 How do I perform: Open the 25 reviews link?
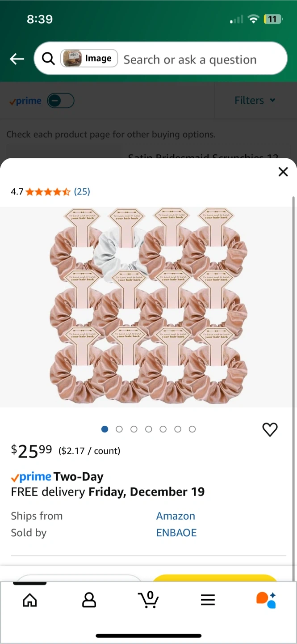(82, 191)
